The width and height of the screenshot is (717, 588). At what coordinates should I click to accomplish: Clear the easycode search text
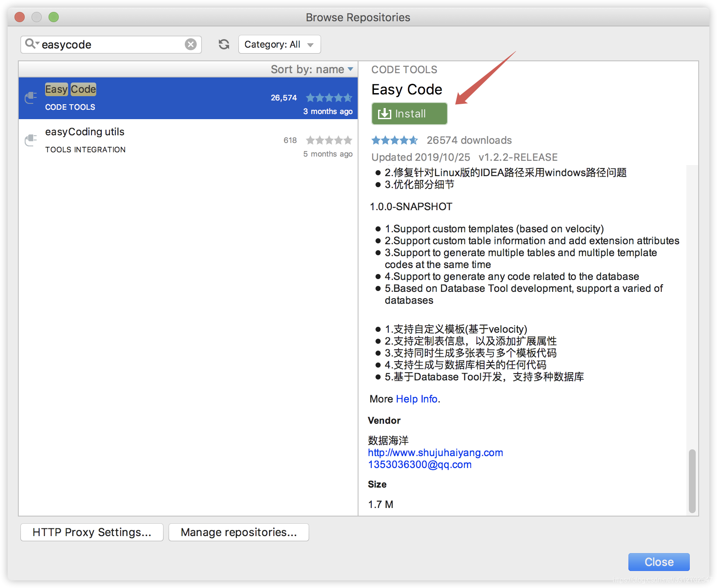point(191,44)
